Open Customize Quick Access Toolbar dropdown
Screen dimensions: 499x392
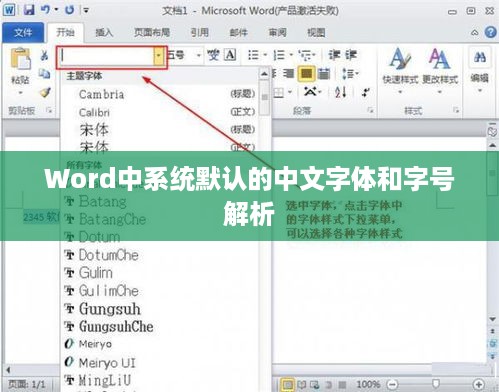click(86, 10)
